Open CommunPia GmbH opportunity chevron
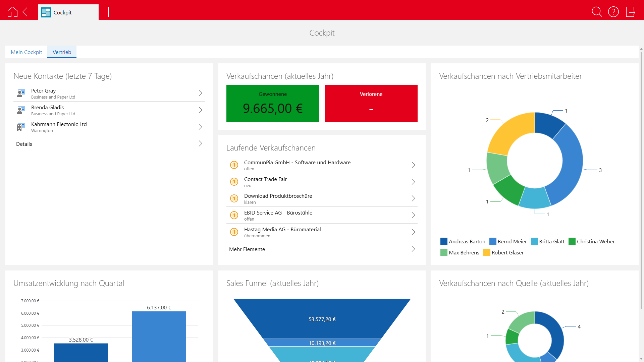The width and height of the screenshot is (644, 362). pyautogui.click(x=413, y=165)
